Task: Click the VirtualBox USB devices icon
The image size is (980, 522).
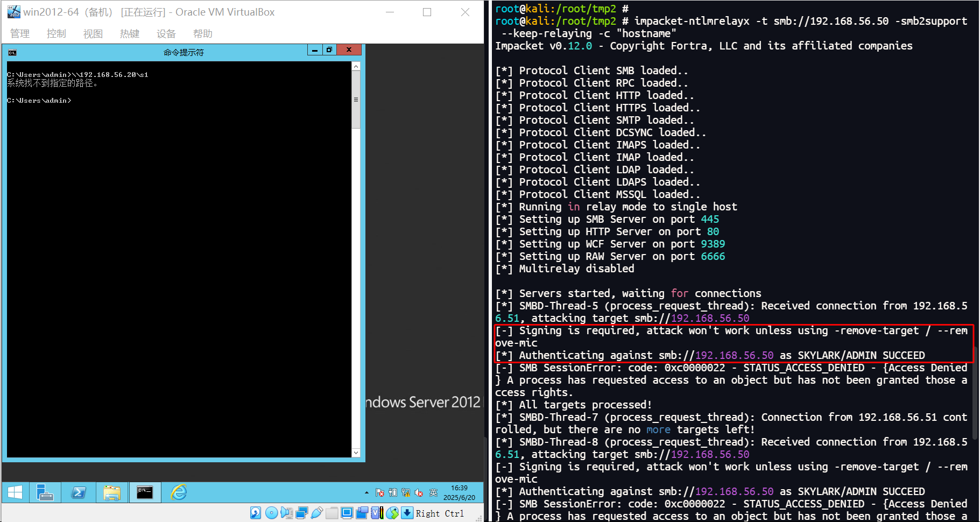Action: pos(317,513)
